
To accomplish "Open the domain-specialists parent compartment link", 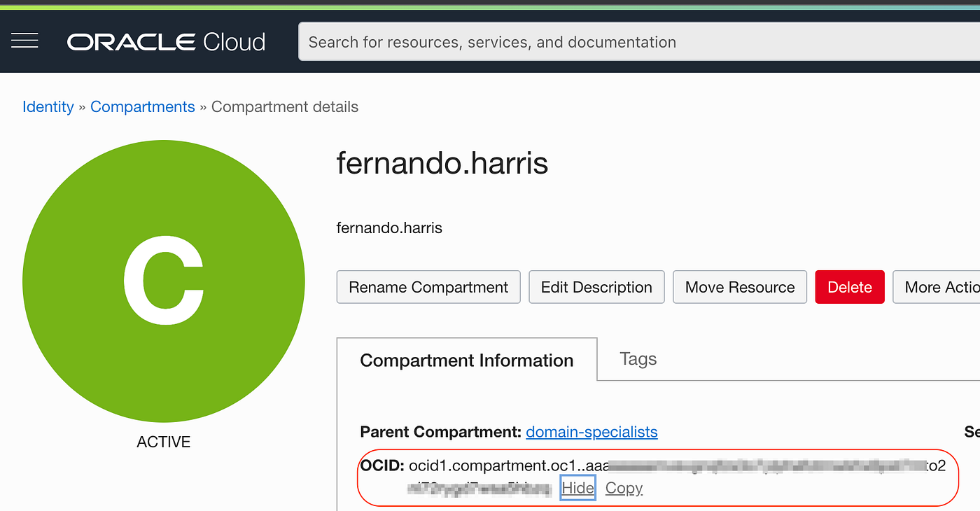I will (x=591, y=432).
